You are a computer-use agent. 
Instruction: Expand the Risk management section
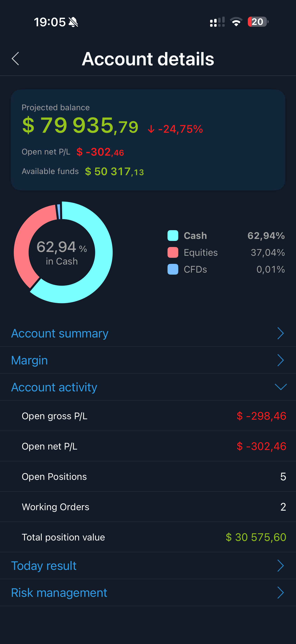281,592
